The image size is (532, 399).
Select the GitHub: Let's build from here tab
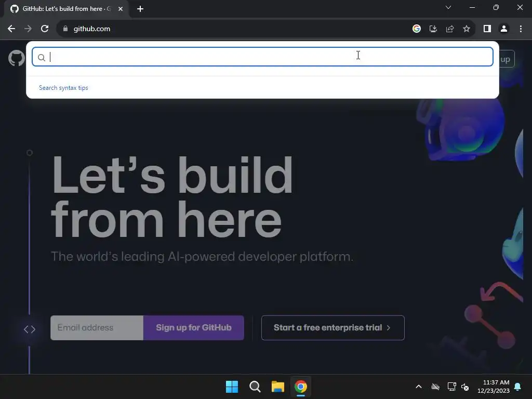coord(66,9)
